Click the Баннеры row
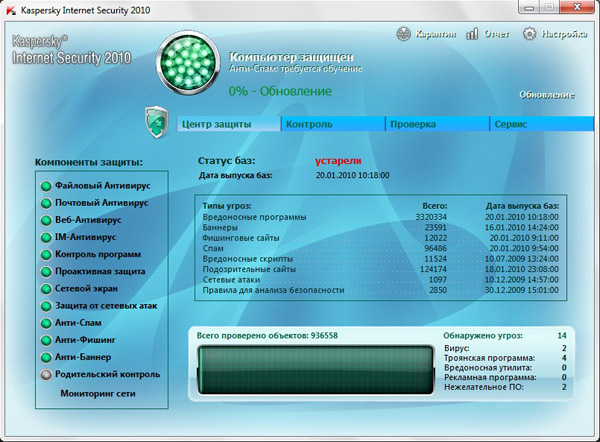This screenshot has width=600, height=442. (x=380, y=227)
